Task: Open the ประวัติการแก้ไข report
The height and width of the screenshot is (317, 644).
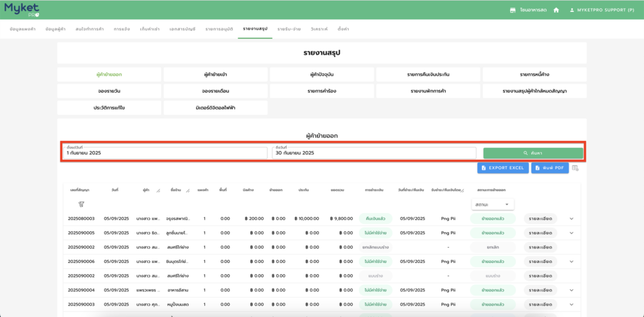Action: 109,108
